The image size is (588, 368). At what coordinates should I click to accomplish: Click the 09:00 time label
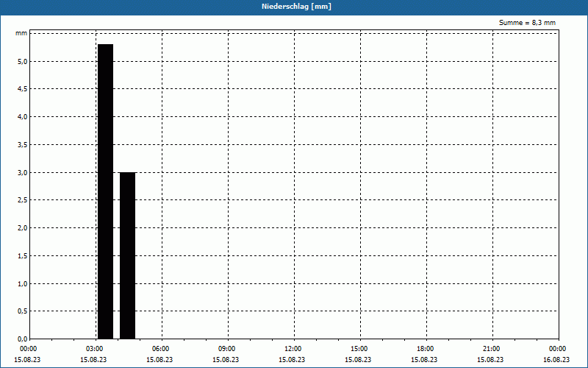(226, 349)
